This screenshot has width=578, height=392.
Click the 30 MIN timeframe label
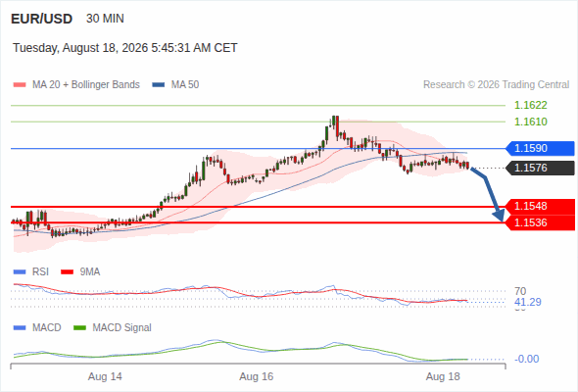tap(105, 19)
